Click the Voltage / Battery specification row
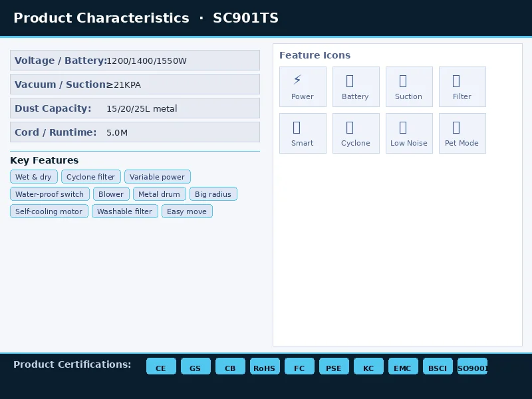 coord(135,61)
